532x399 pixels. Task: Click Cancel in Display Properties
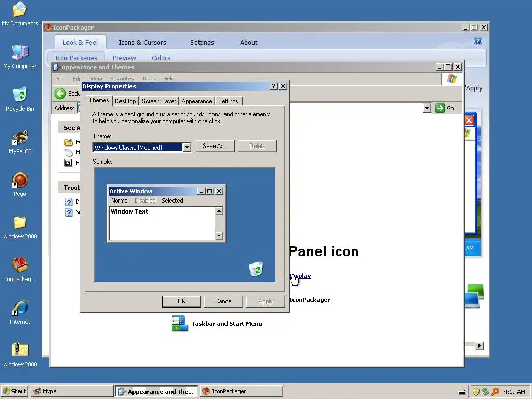pyautogui.click(x=223, y=301)
